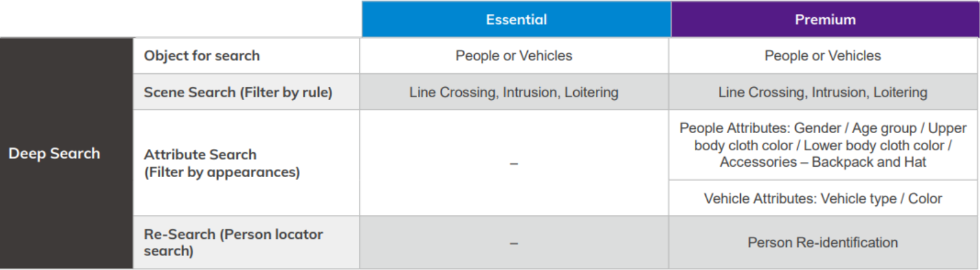Click People or Vehicles under Essential
This screenshot has width=980, height=270.
(514, 56)
